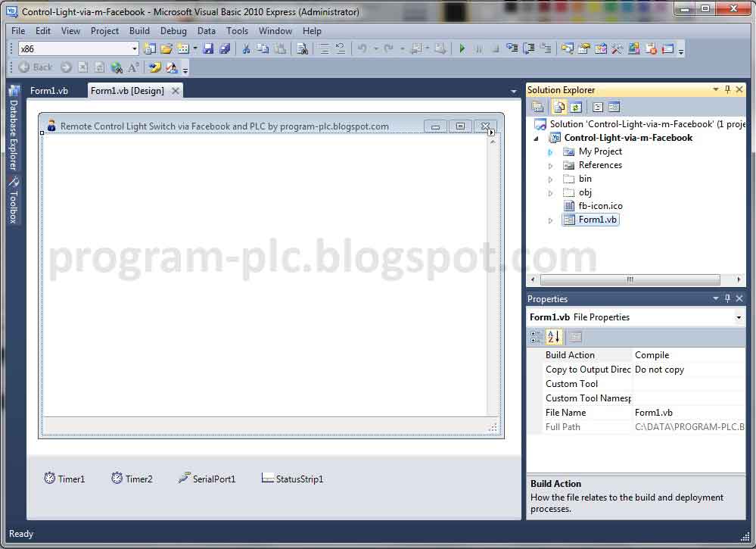Screen dimensions: 756x549
Task: Click the Find in Files binoculars icon
Action: pos(302,48)
